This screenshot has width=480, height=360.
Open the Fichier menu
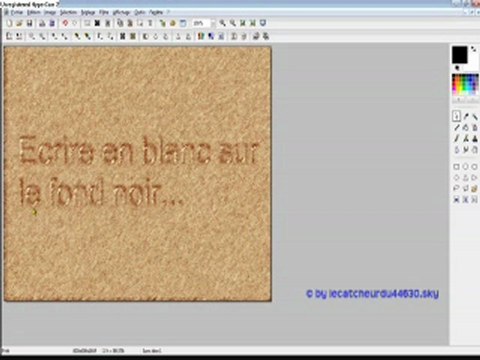(17, 12)
